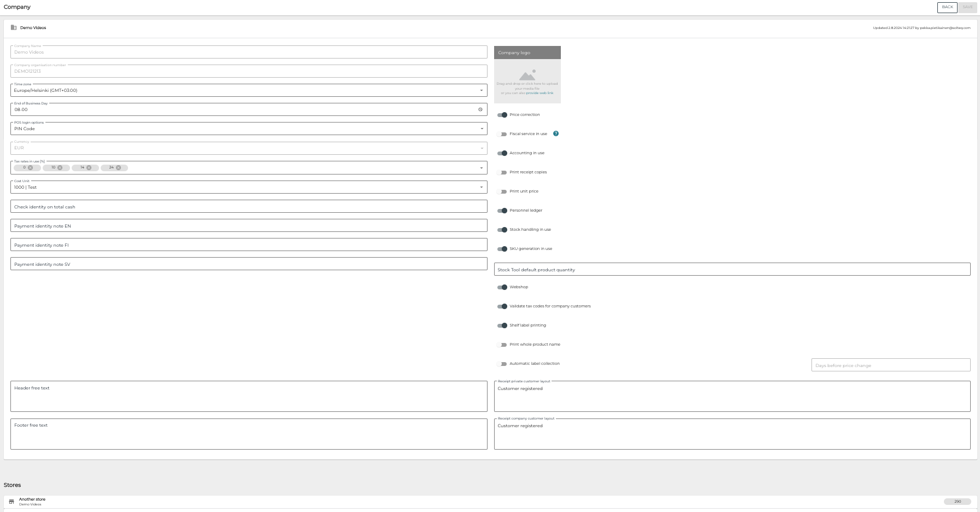
Task: Expand Tax rates in use dropdown arrow
Action: click(482, 168)
